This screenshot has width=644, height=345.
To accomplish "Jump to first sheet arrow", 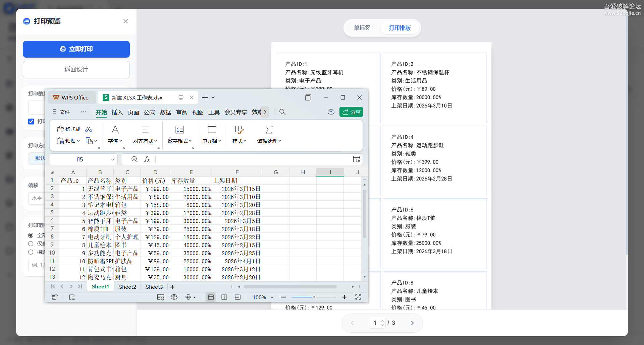I will 53,287.
